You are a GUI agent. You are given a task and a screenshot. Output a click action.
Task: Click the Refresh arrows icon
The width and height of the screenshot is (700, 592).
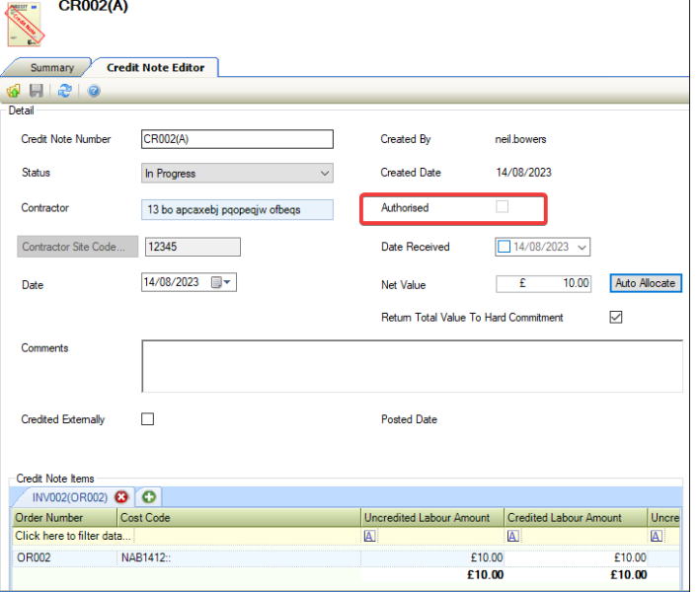(x=64, y=91)
